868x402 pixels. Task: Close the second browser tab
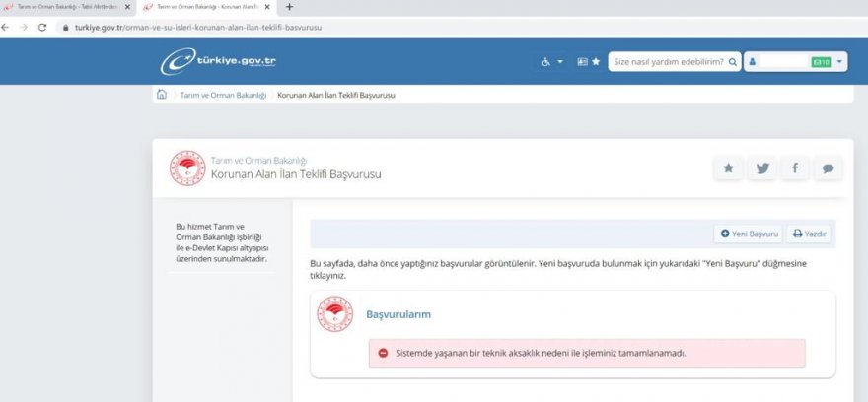click(267, 7)
